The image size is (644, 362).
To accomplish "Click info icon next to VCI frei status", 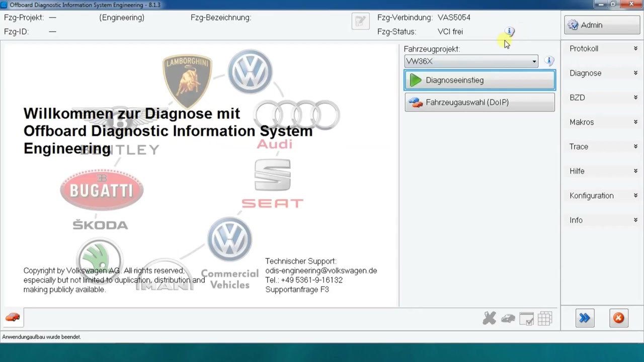I will click(x=510, y=31).
